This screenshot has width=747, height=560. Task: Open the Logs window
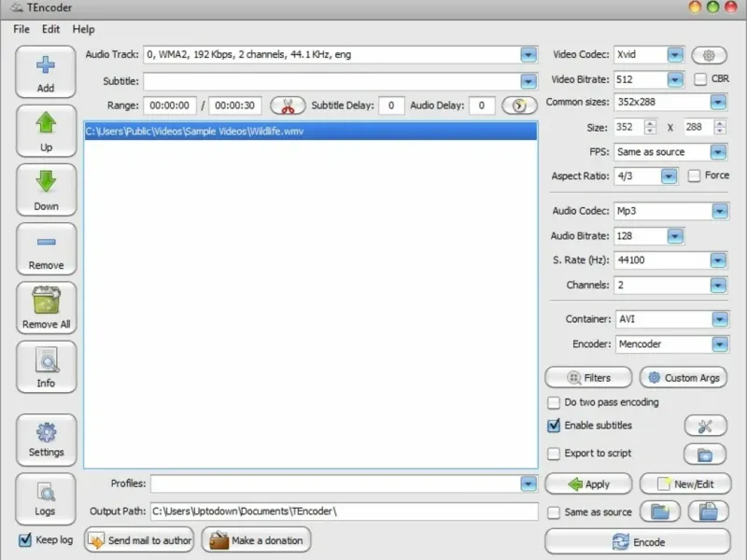coord(46,499)
